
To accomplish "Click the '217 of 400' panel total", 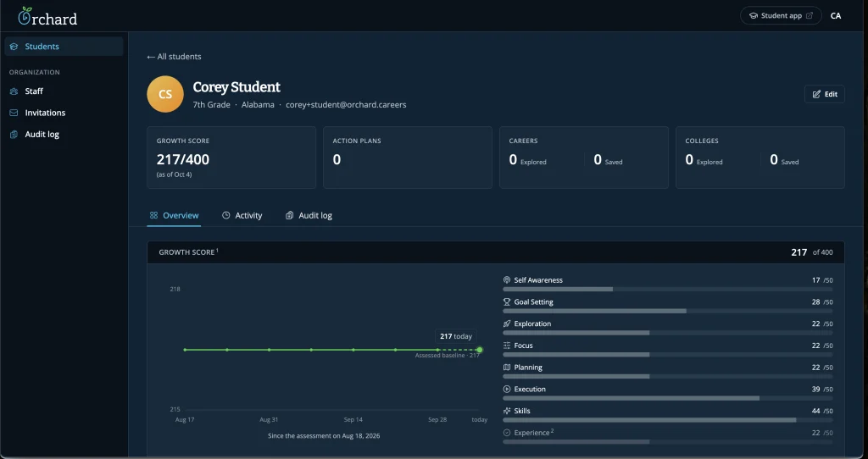I will 811,252.
